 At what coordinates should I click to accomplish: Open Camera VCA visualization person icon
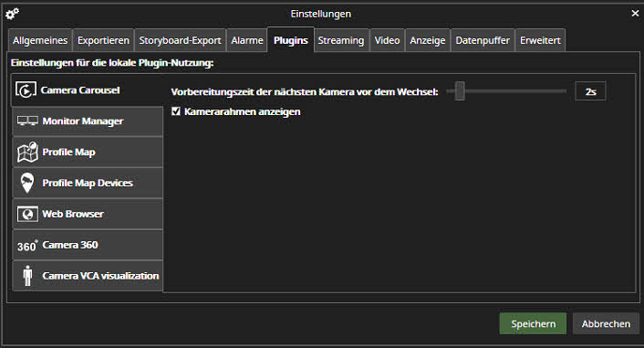27,276
